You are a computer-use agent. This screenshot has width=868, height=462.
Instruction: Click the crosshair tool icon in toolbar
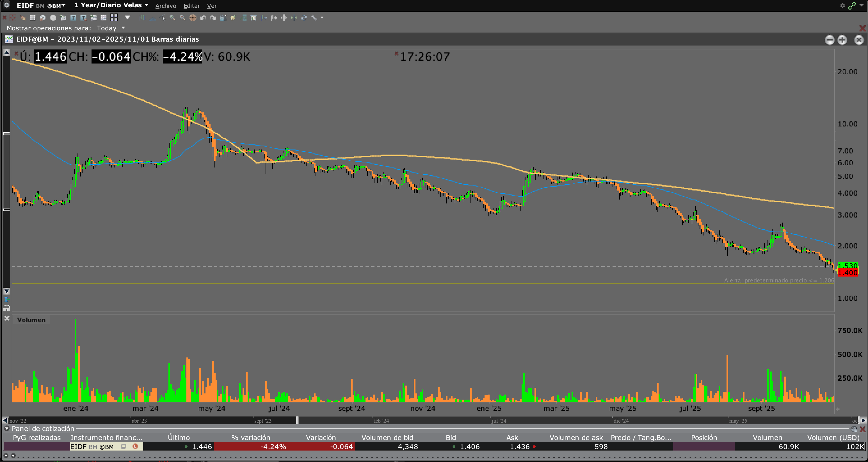point(193,18)
